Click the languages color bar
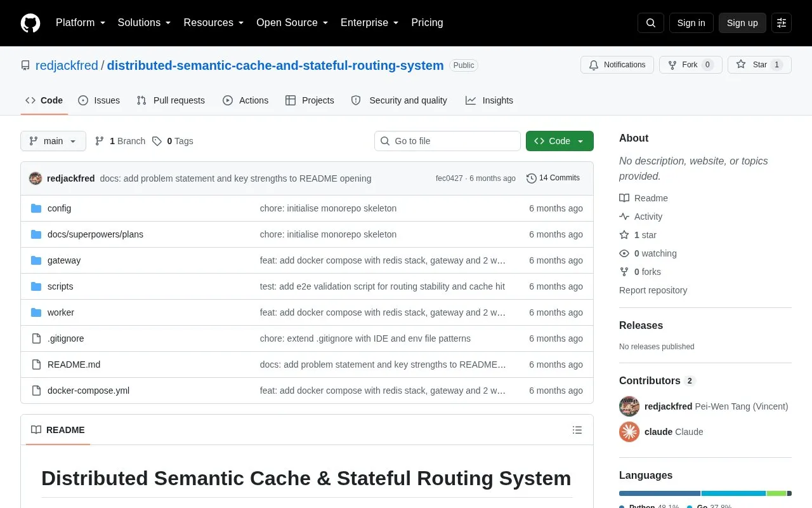This screenshot has height=508, width=812. click(705, 493)
